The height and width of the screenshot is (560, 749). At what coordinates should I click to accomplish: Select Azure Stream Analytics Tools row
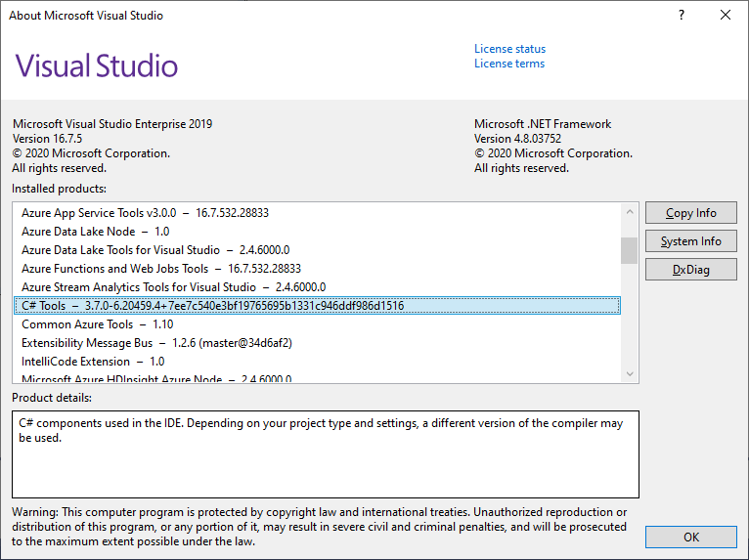click(x=317, y=287)
